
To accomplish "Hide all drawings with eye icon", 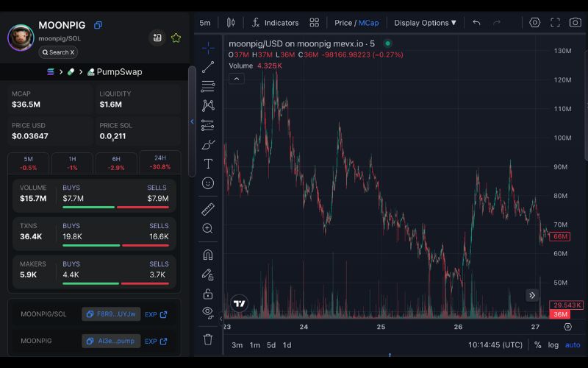I will [208, 312].
